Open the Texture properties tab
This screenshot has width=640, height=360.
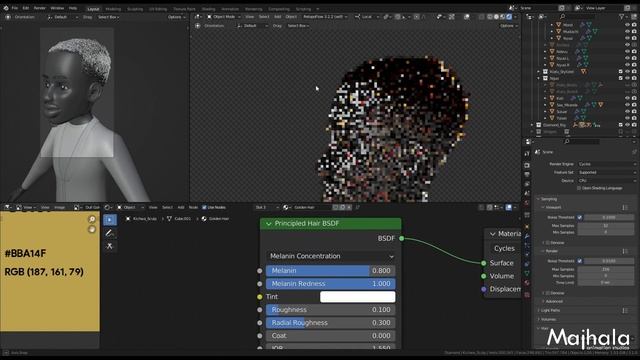[x=527, y=294]
